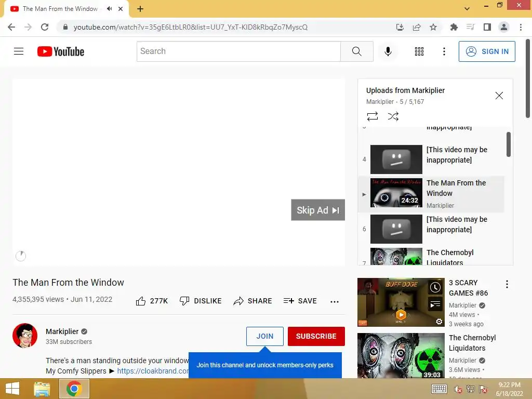This screenshot has height=399, width=532.
Task: Open the Chrome extensions puzzle icon
Action: tap(454, 27)
